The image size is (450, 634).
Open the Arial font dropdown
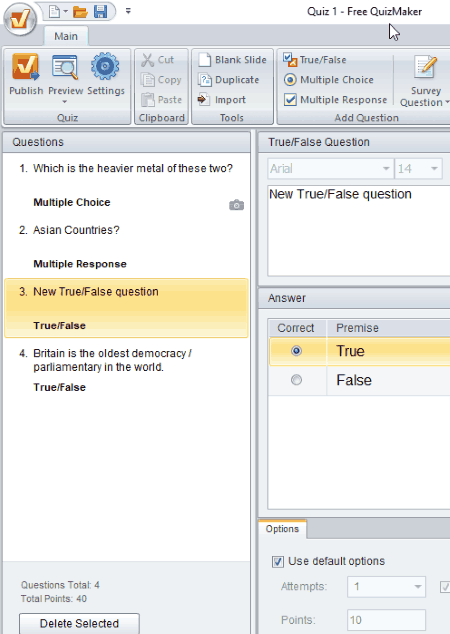click(387, 169)
